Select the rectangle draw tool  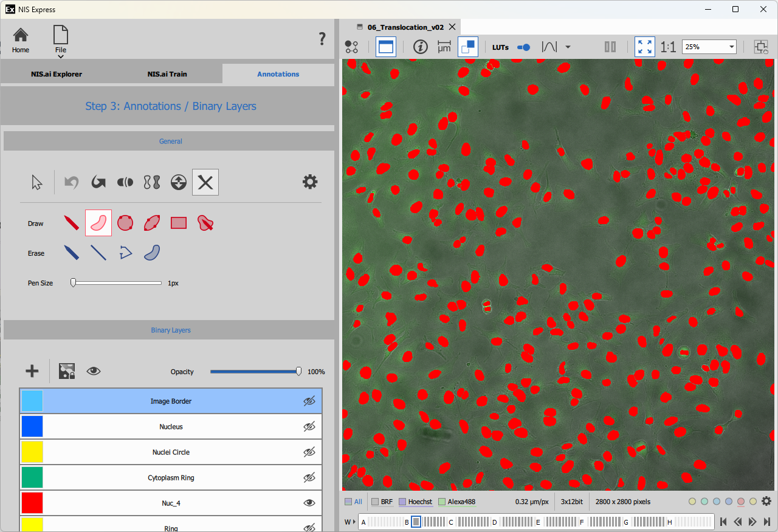pyautogui.click(x=179, y=223)
